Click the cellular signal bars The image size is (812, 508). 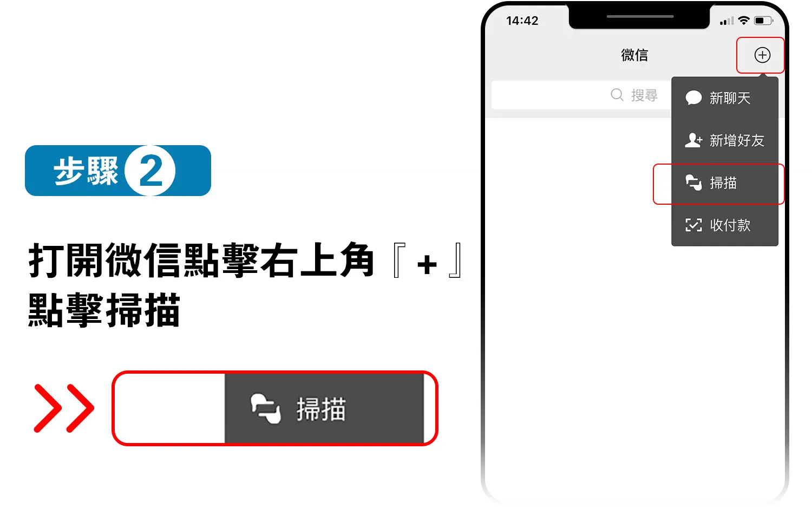click(x=726, y=21)
